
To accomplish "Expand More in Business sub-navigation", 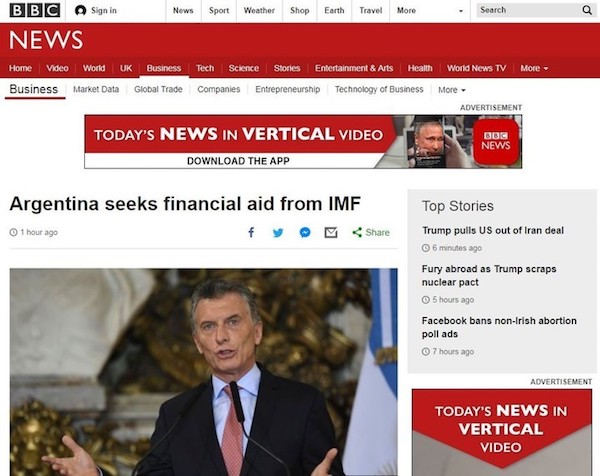I will click(452, 90).
